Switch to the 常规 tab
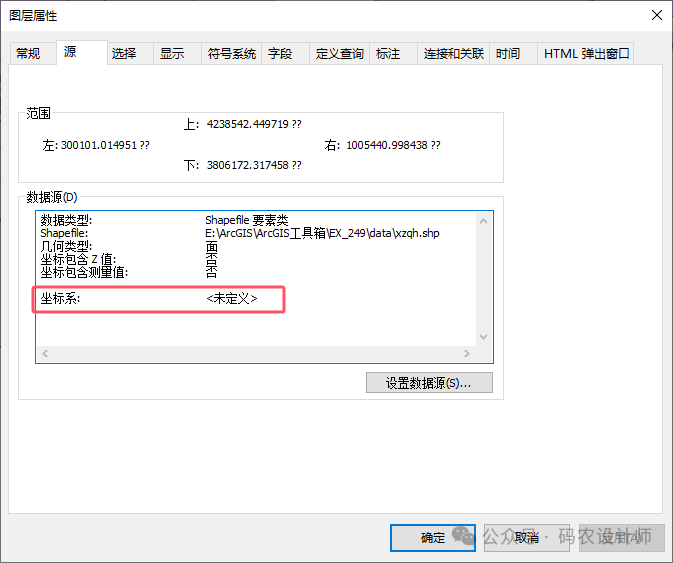 28,54
